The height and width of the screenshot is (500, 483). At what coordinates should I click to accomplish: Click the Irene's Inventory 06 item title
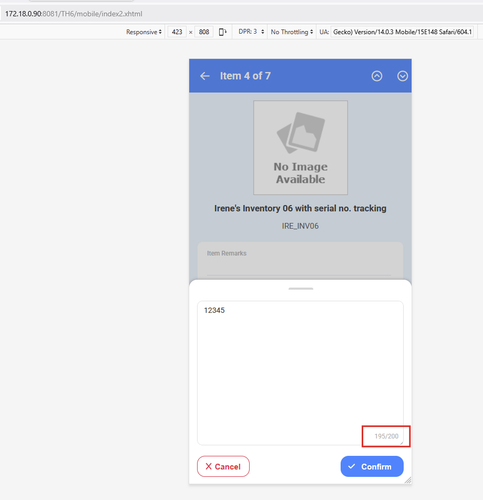[x=300, y=208]
